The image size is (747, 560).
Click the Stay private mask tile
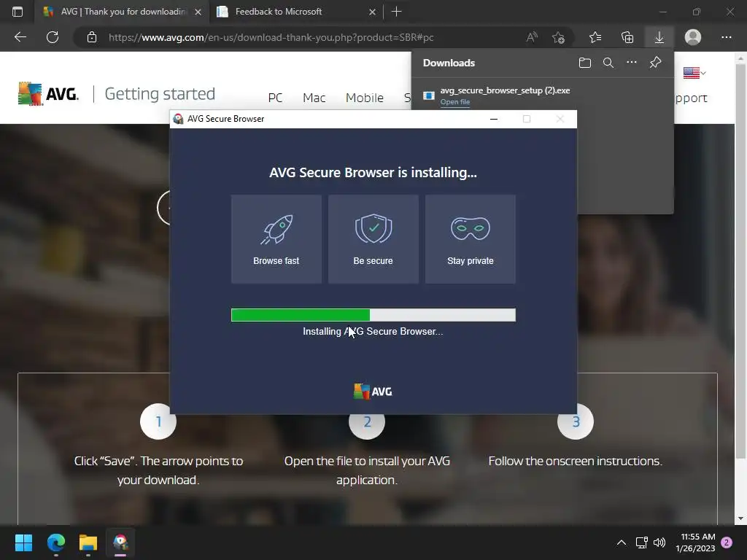(471, 239)
